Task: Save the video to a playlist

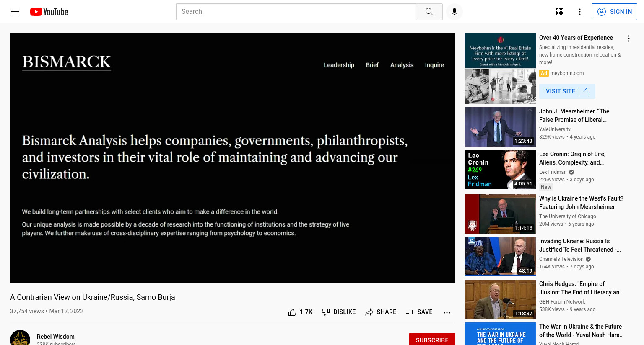Action: click(419, 312)
